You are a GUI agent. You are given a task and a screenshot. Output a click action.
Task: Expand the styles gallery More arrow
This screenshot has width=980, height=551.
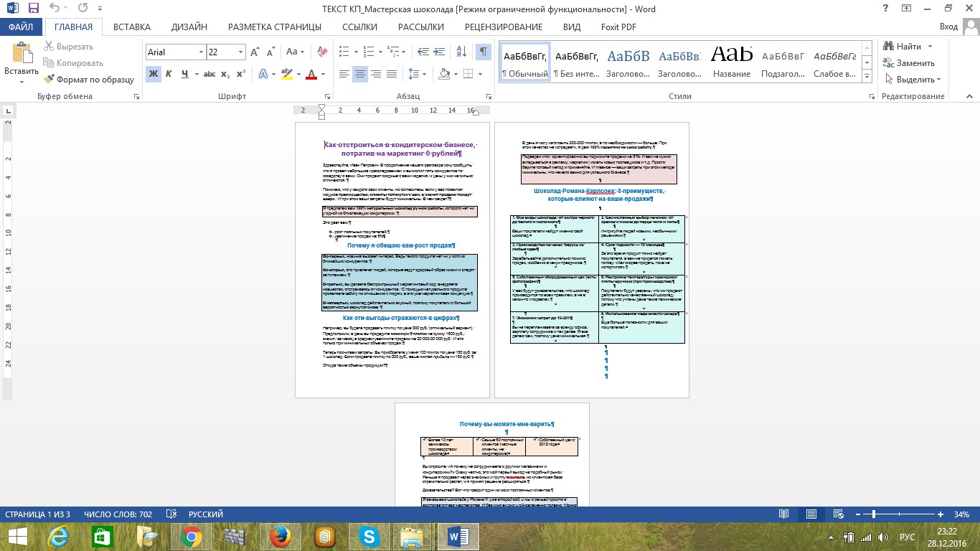[x=867, y=77]
